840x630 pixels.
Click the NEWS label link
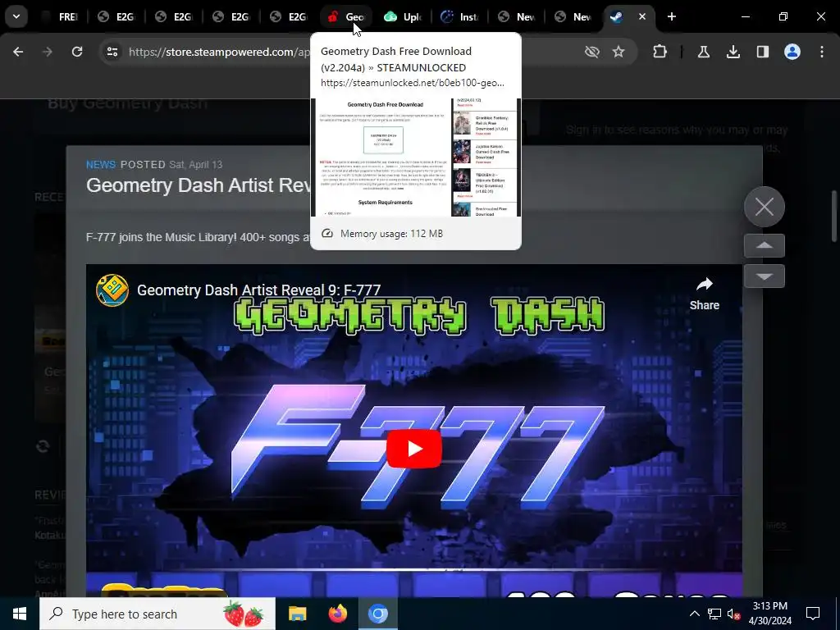pyautogui.click(x=101, y=164)
